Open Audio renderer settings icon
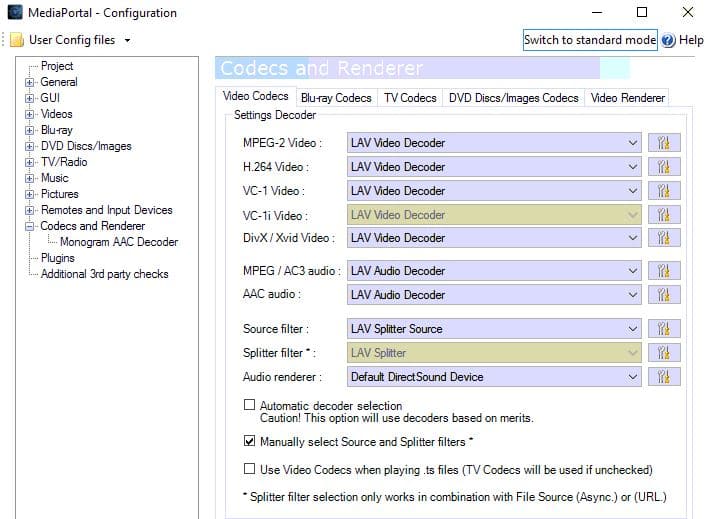 pyautogui.click(x=663, y=377)
